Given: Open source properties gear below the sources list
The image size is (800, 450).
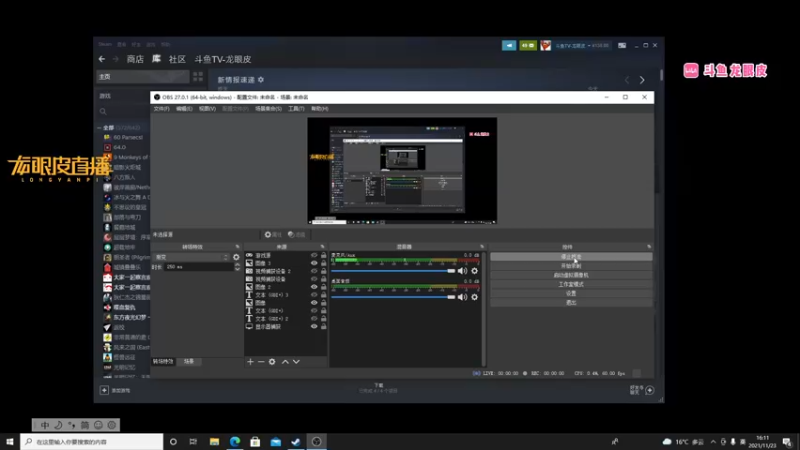Looking at the screenshot, I should click(272, 362).
